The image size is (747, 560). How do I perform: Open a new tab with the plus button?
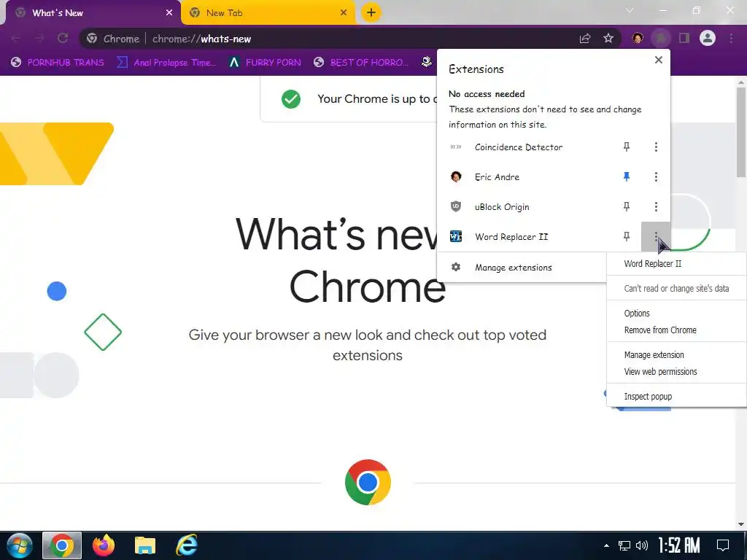tap(371, 12)
